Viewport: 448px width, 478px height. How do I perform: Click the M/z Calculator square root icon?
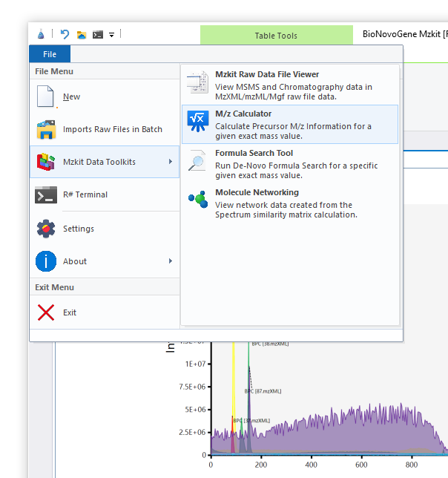point(197,121)
